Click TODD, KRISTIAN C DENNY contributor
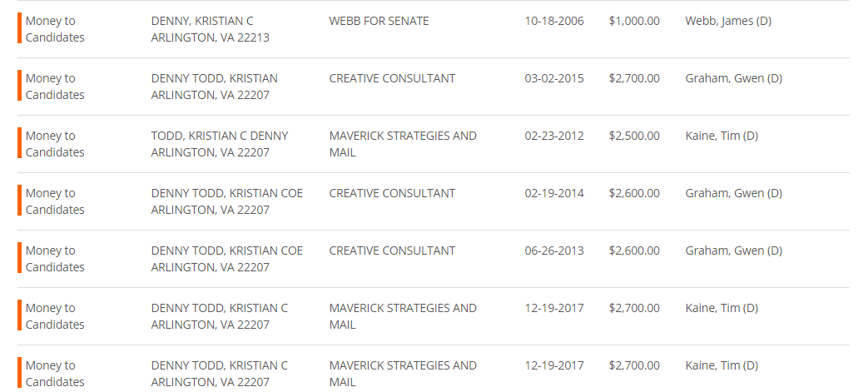This screenshot has width=868, height=392. (220, 136)
